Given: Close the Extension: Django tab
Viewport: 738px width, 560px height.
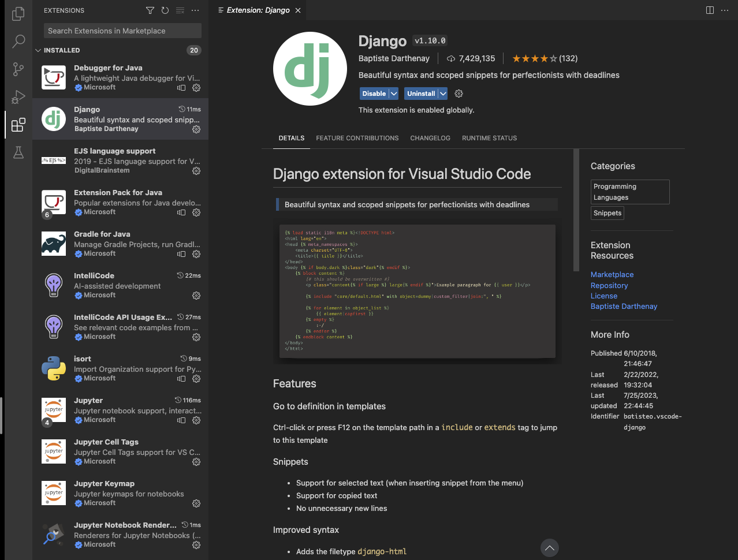Looking at the screenshot, I should click(x=298, y=10).
